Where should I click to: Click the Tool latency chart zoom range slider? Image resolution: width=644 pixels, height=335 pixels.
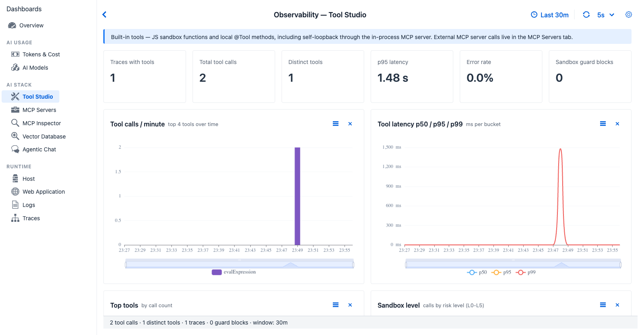(x=513, y=265)
